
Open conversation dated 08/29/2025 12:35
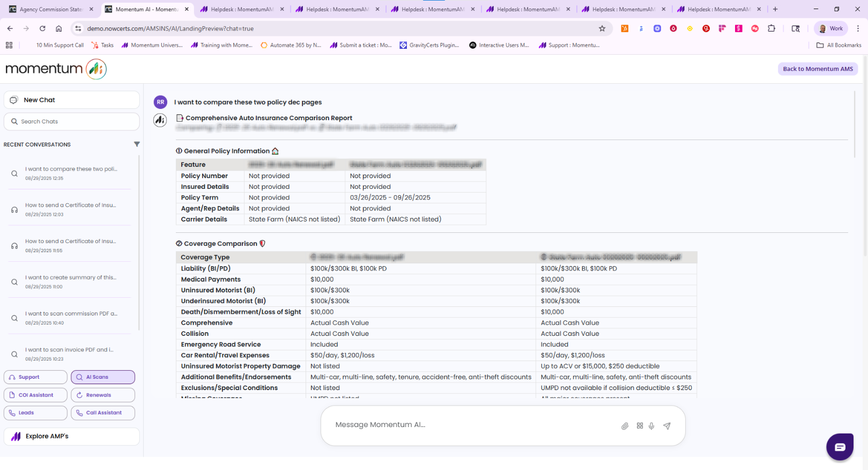[x=71, y=173]
